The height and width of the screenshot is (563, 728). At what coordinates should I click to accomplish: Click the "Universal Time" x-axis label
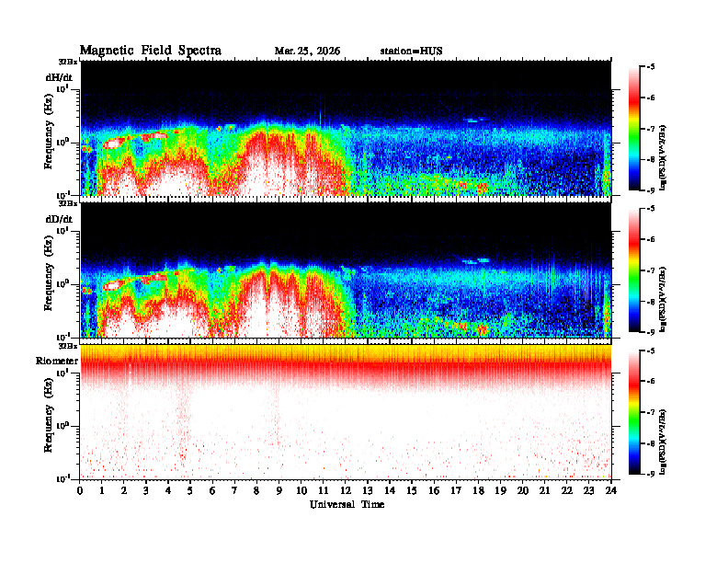[347, 504]
